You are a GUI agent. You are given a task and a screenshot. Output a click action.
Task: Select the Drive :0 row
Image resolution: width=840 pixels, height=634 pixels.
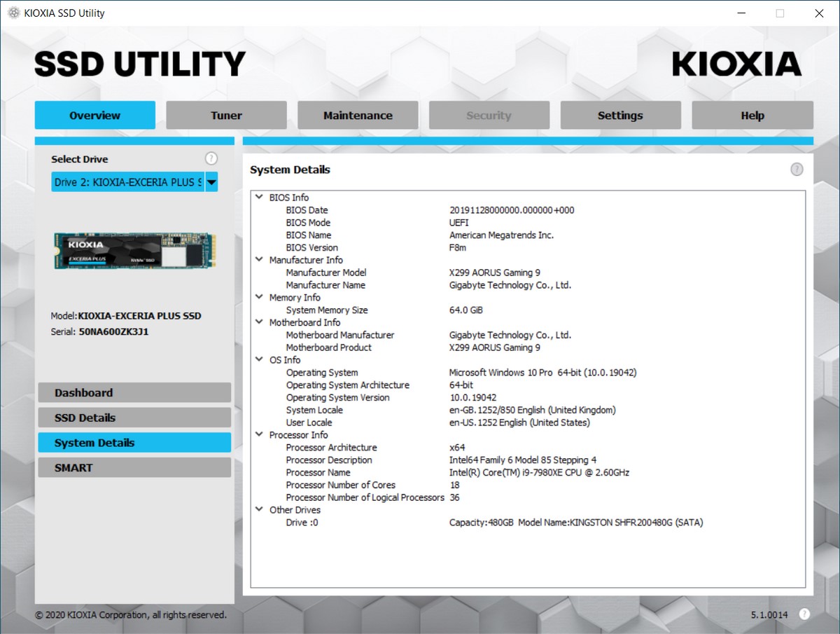(528, 523)
